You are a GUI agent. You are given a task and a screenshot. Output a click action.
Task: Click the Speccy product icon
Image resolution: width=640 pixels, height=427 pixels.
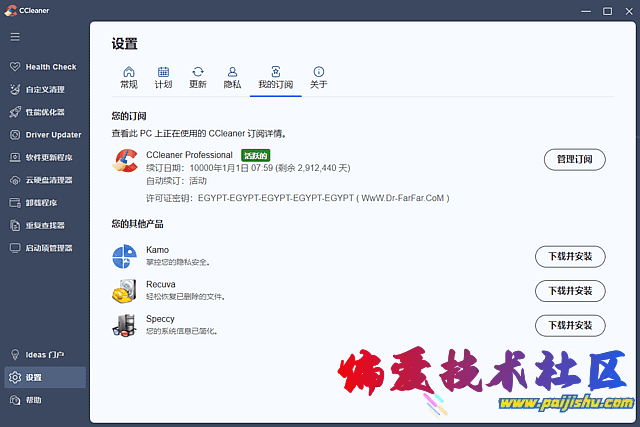(x=124, y=325)
